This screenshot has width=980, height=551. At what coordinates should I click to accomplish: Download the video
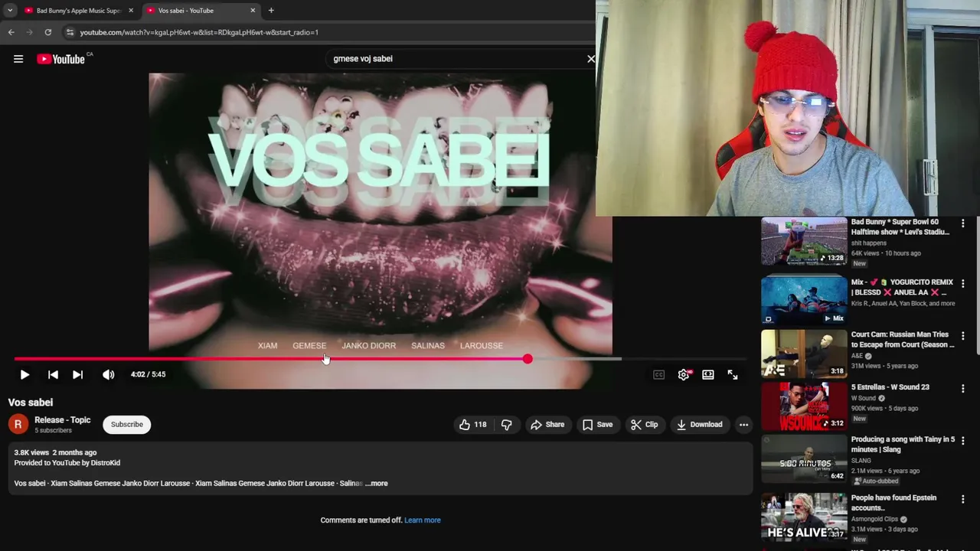click(699, 425)
